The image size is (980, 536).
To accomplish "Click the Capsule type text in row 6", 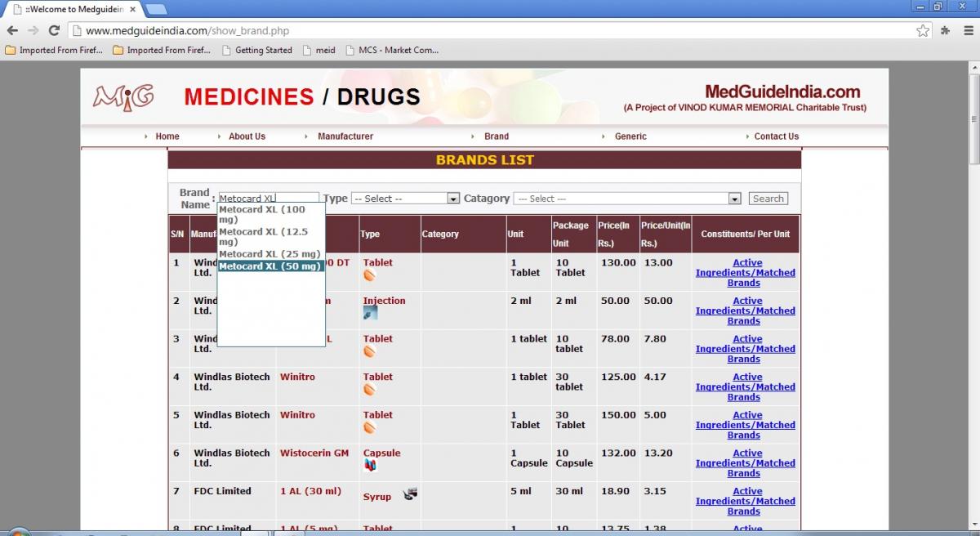I will click(382, 453).
